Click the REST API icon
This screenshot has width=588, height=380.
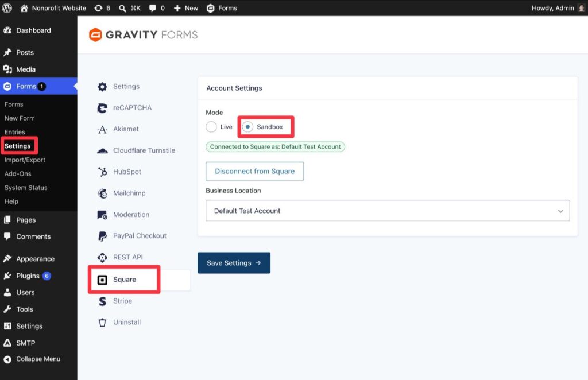[102, 257]
